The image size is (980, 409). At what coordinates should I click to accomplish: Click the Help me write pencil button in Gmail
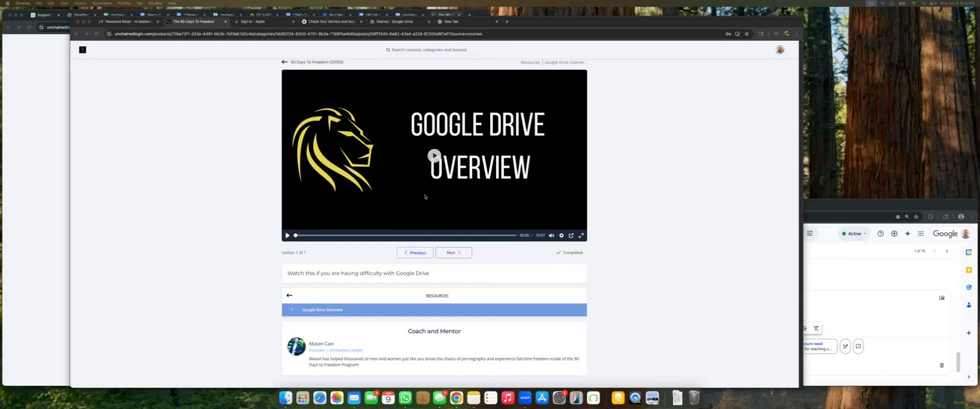(x=845, y=346)
